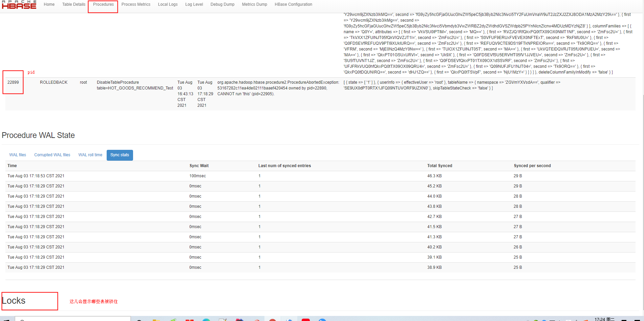Click the Sync Wait column header
644x321 pixels.
click(199, 166)
